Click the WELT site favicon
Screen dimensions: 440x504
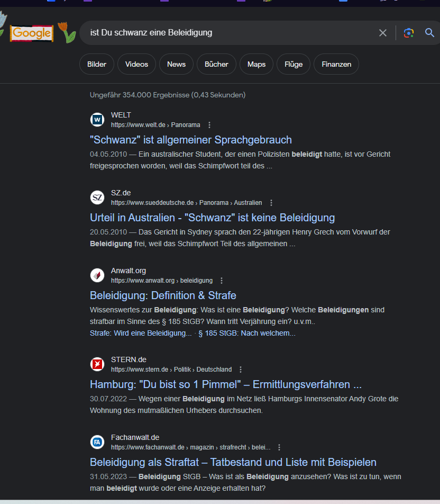(x=97, y=120)
